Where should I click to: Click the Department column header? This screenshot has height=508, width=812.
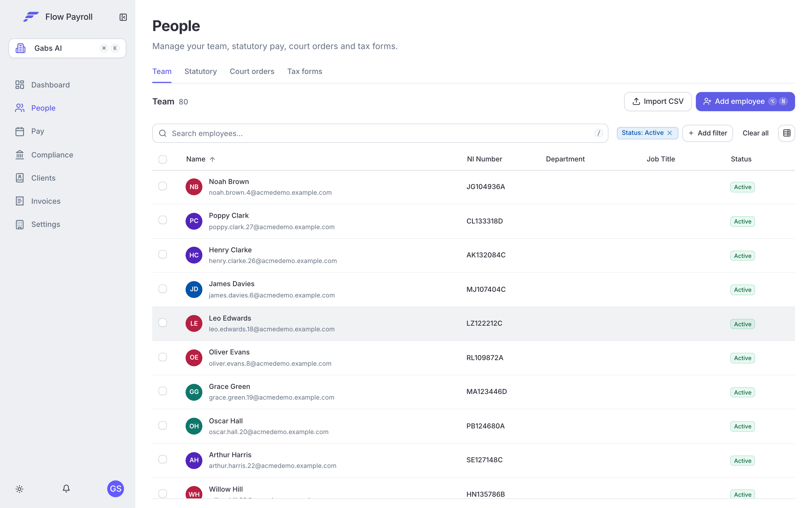[x=565, y=159]
